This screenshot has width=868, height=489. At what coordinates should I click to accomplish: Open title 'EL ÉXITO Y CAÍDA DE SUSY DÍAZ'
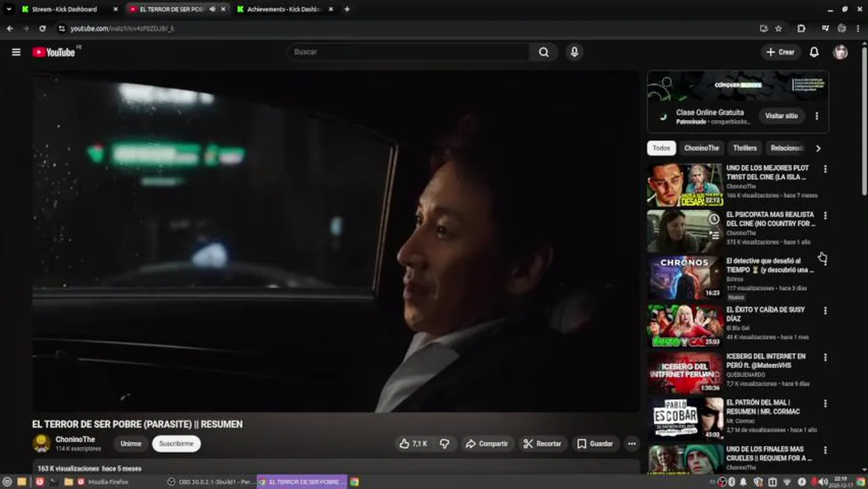tap(765, 314)
